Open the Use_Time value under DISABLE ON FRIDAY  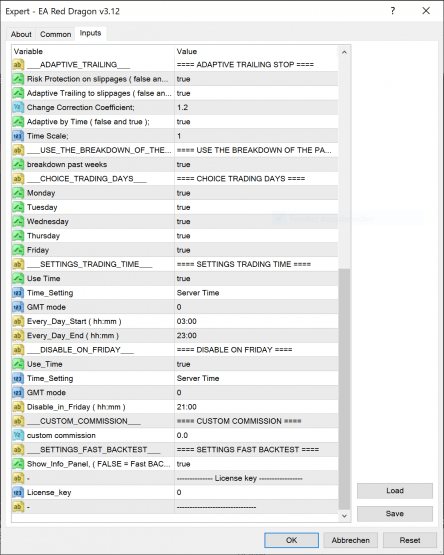click(256, 364)
